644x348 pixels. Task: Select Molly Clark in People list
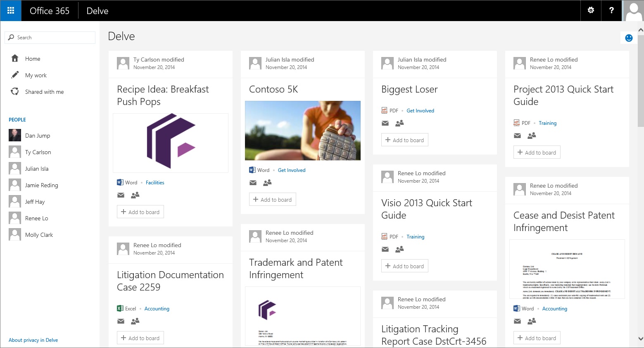(x=39, y=235)
